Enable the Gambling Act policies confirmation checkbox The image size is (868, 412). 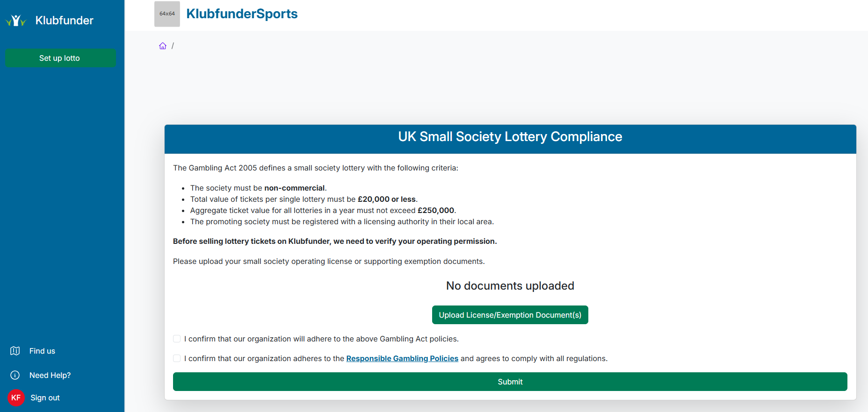177,338
